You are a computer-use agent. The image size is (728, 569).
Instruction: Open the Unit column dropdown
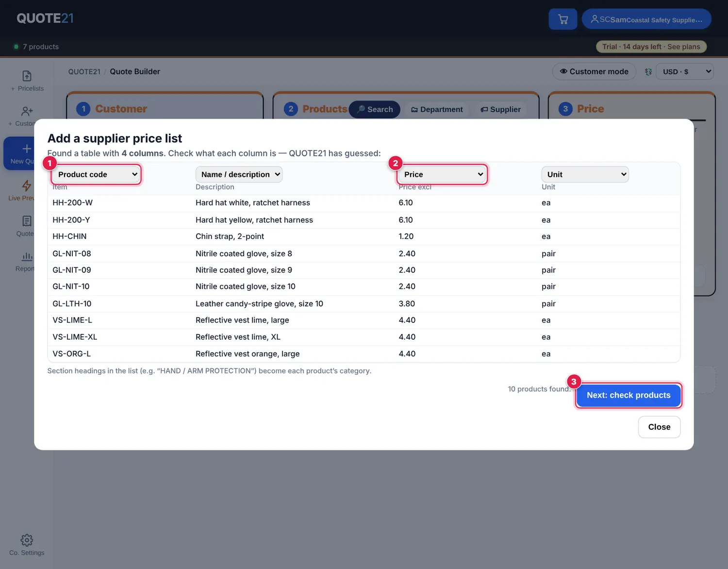[x=585, y=174]
